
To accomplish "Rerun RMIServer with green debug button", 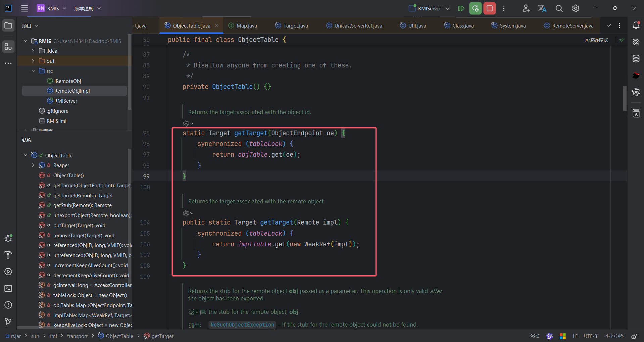I will tap(476, 8).
